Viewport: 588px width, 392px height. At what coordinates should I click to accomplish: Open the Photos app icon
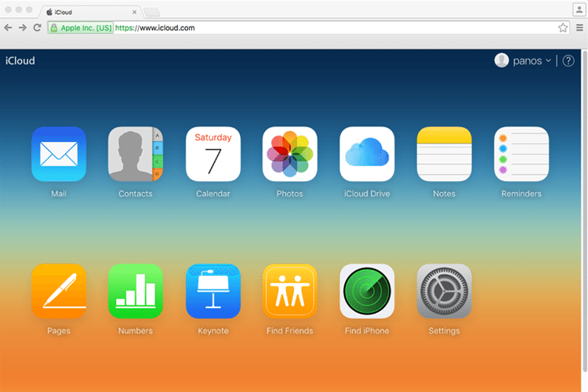[x=290, y=154]
